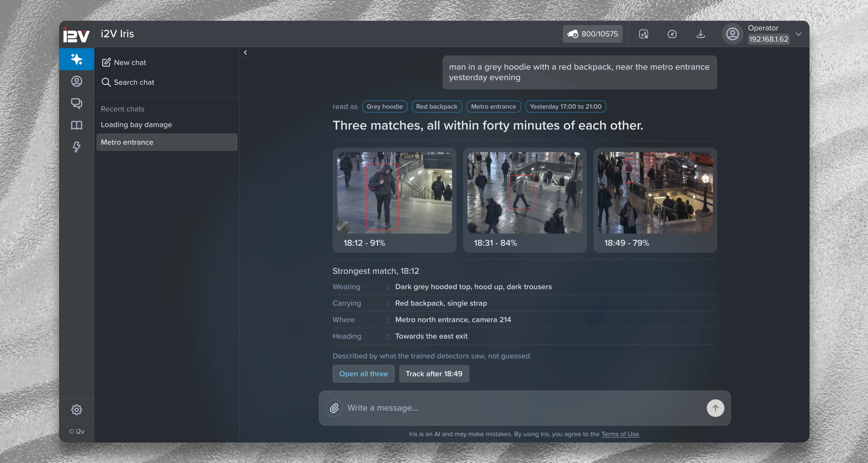This screenshot has height=463, width=868.
Task: Open Search chat
Action: (128, 82)
